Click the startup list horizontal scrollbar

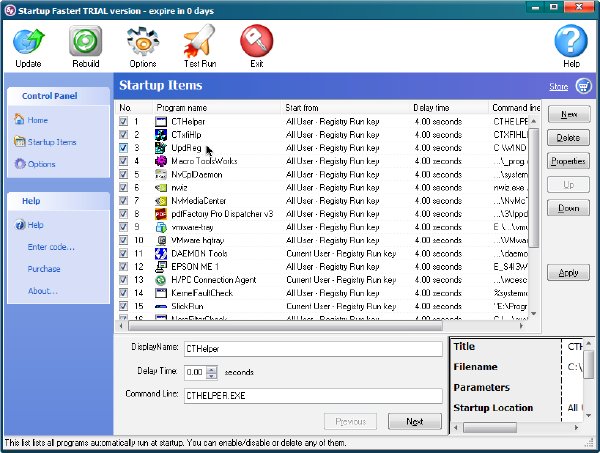(285, 326)
